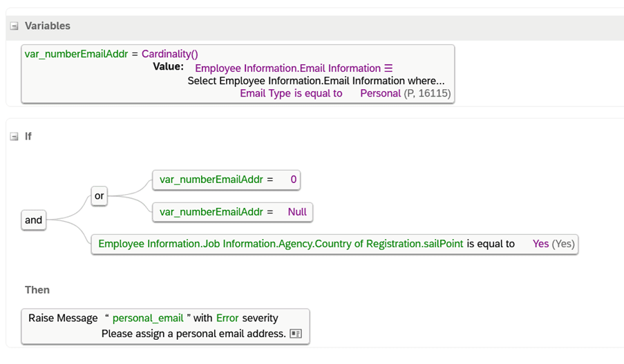Select var_numberEmailAddr = 0 condition box
Screen dimensions: 624x364
point(227,180)
